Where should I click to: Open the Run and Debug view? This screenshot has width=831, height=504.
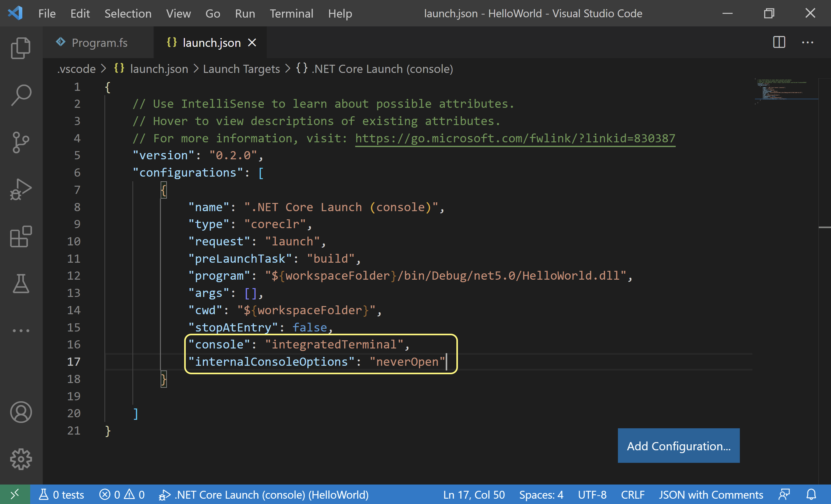point(21,189)
